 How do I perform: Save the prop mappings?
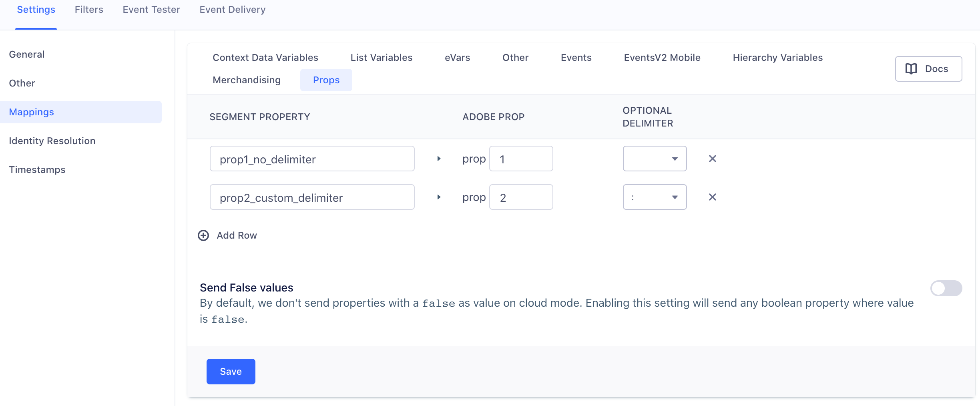point(231,372)
